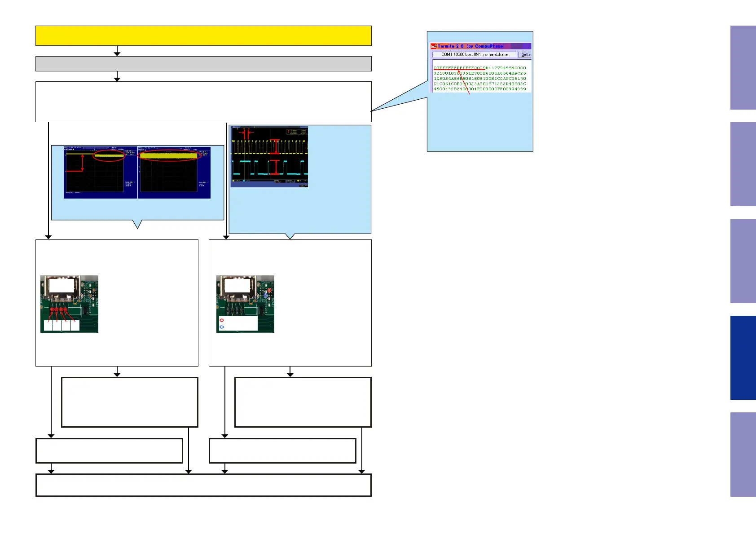Click the red circled pins on left board photo
This screenshot has width=756, height=535.
pos(59,310)
